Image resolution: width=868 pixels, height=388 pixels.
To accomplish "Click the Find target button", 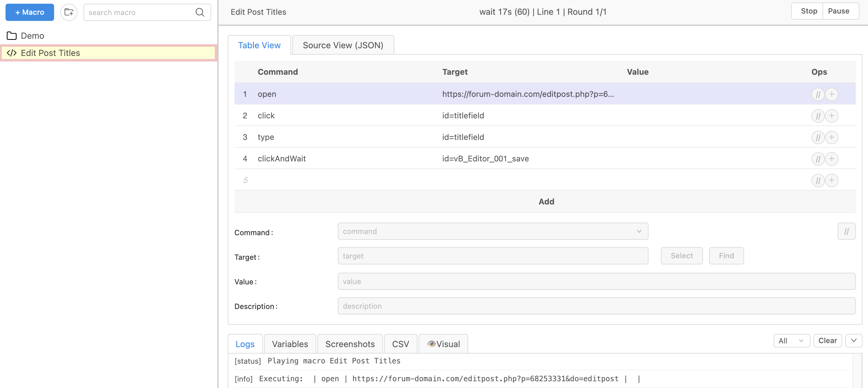I will click(x=726, y=256).
